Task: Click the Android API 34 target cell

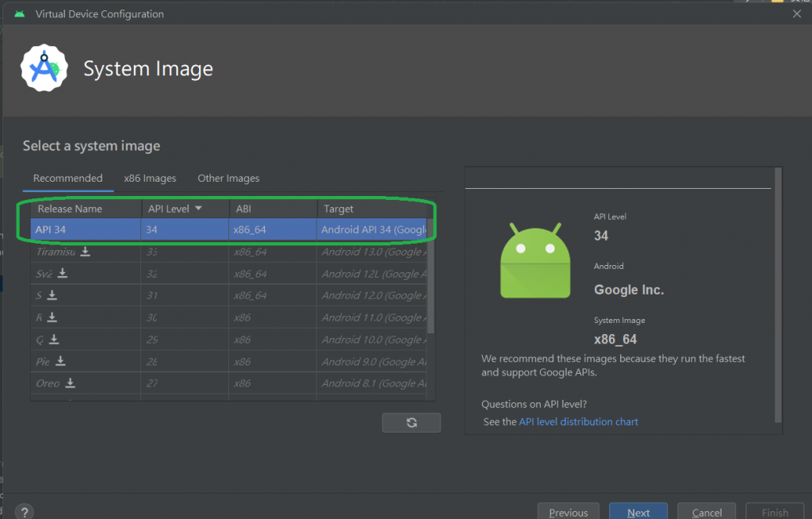Action: click(372, 229)
